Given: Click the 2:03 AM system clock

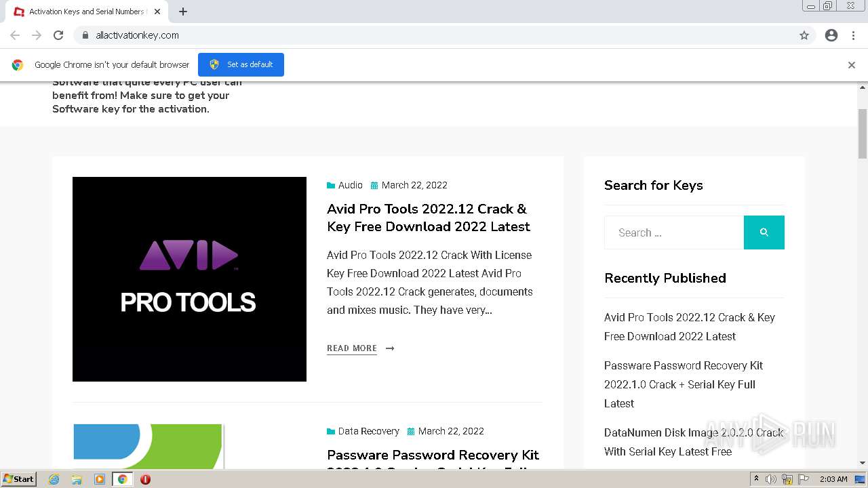Looking at the screenshot, I should click(x=833, y=479).
